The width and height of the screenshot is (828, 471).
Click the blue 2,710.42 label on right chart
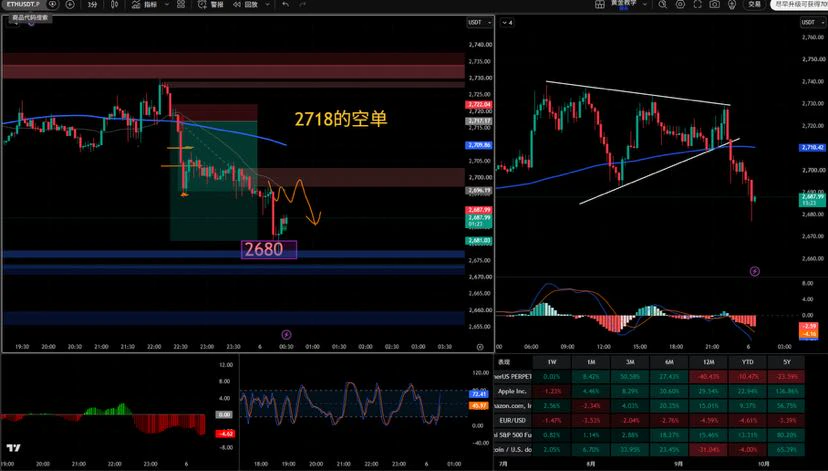812,147
